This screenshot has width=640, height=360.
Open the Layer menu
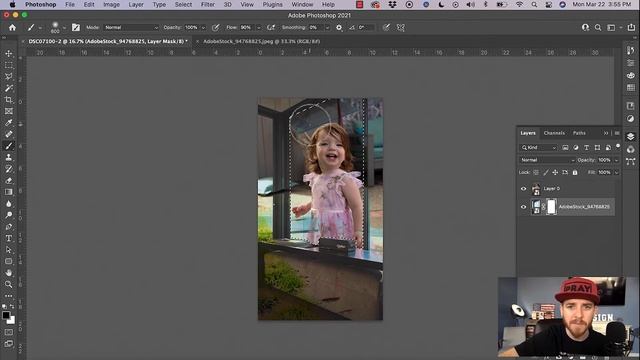[x=136, y=4]
